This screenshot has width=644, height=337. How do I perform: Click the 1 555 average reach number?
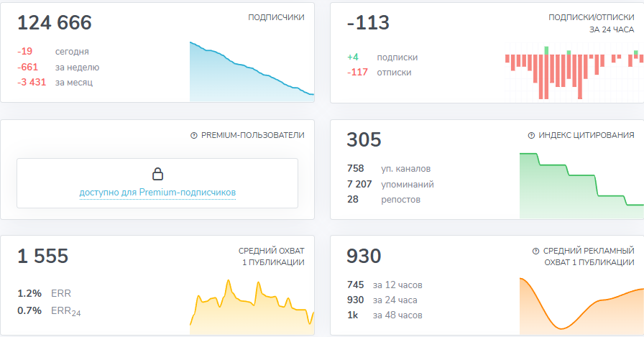coord(42,256)
